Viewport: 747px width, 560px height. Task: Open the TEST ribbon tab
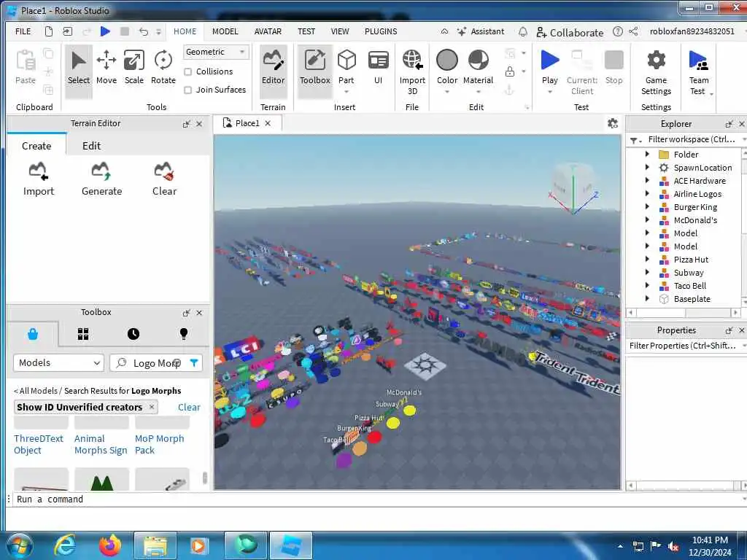[x=306, y=31]
